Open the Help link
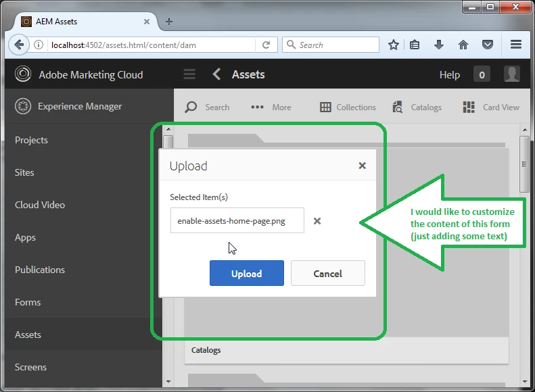Viewport: 535px width, 392px height. (x=450, y=74)
